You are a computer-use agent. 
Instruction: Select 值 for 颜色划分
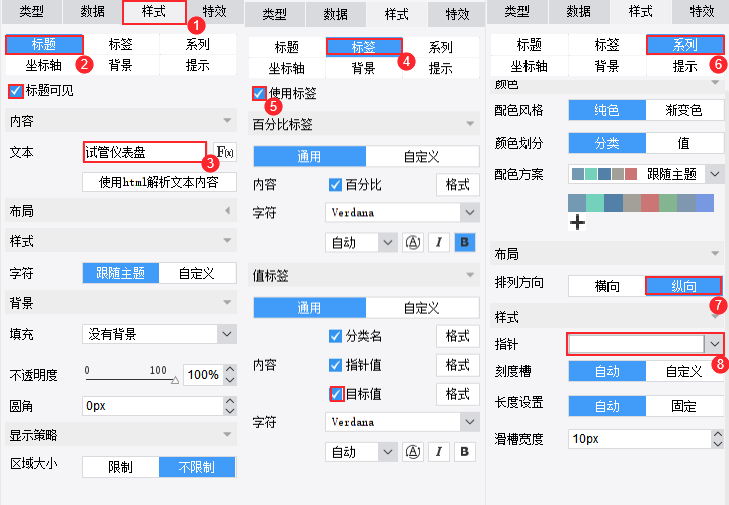684,143
